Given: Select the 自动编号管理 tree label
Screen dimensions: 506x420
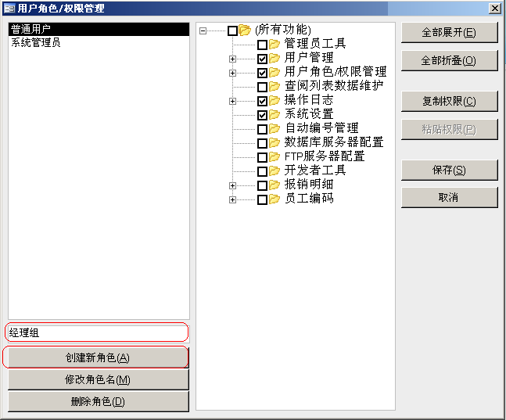Looking at the screenshot, I should coord(321,128).
